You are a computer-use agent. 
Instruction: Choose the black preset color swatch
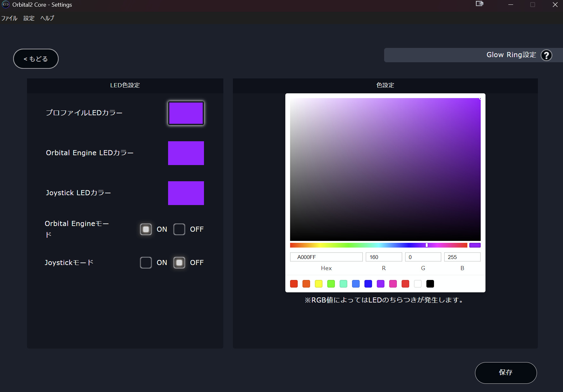pyautogui.click(x=430, y=284)
